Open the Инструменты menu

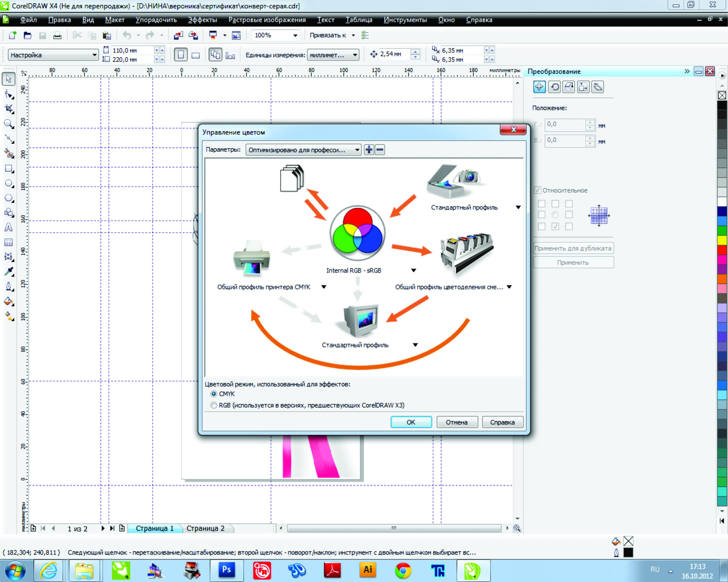[x=405, y=20]
